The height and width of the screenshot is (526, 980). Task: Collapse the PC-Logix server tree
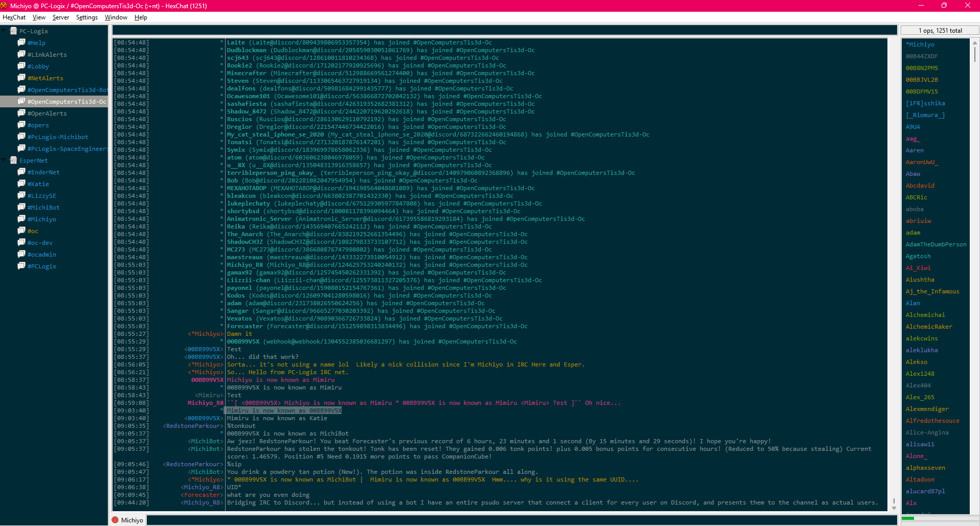coord(4,31)
